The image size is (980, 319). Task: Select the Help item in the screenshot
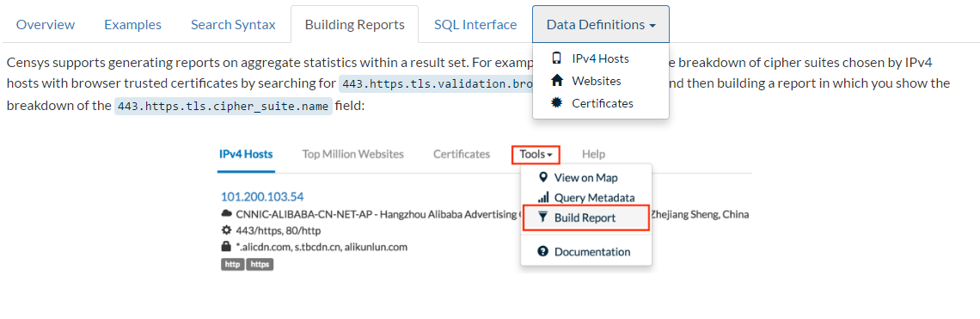click(593, 154)
